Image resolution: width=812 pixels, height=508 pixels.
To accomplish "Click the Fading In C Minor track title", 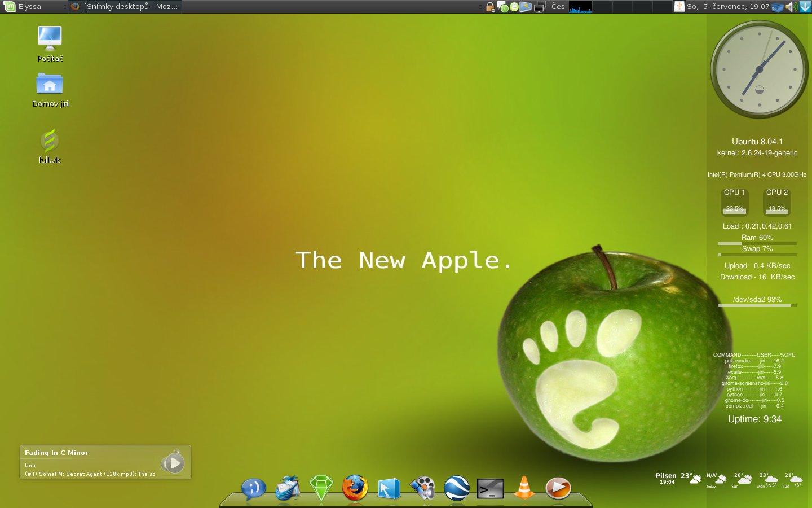I will pos(56,453).
